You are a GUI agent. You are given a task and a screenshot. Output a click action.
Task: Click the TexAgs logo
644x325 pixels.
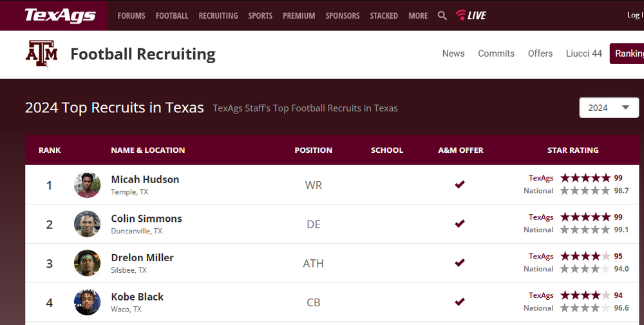coord(60,15)
